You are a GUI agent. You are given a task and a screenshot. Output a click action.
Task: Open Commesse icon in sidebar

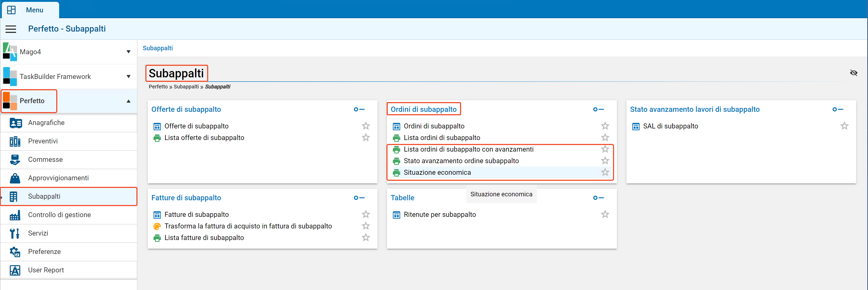click(x=15, y=159)
